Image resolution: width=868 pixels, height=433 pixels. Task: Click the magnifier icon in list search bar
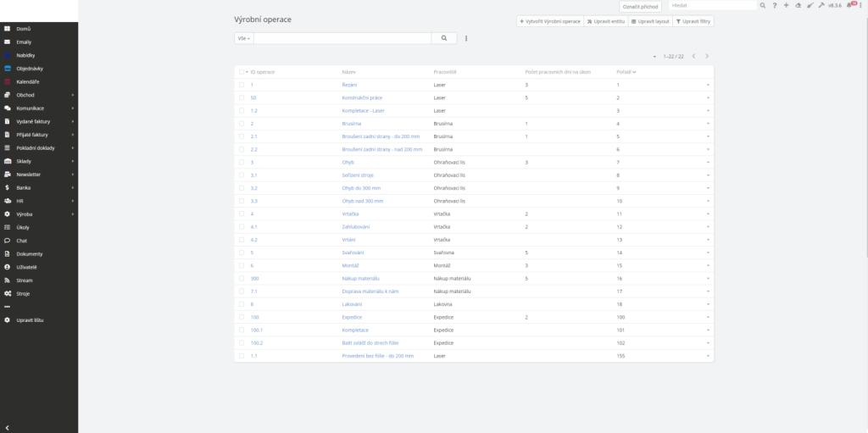(444, 38)
